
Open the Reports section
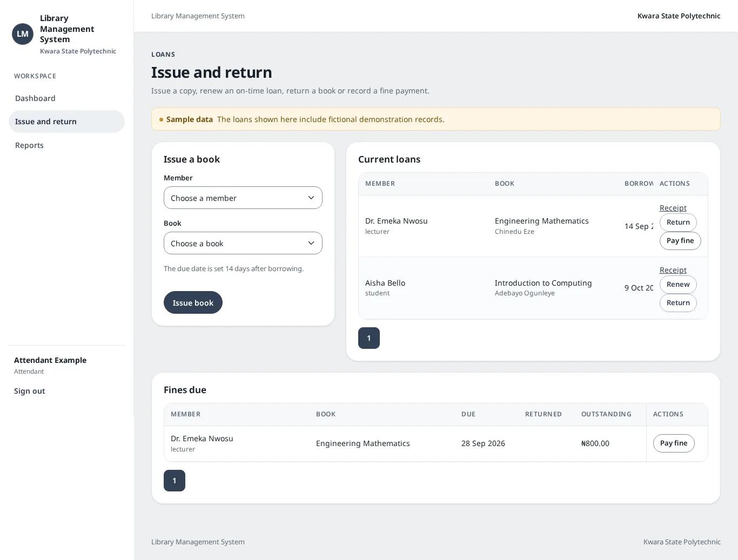(x=66, y=145)
